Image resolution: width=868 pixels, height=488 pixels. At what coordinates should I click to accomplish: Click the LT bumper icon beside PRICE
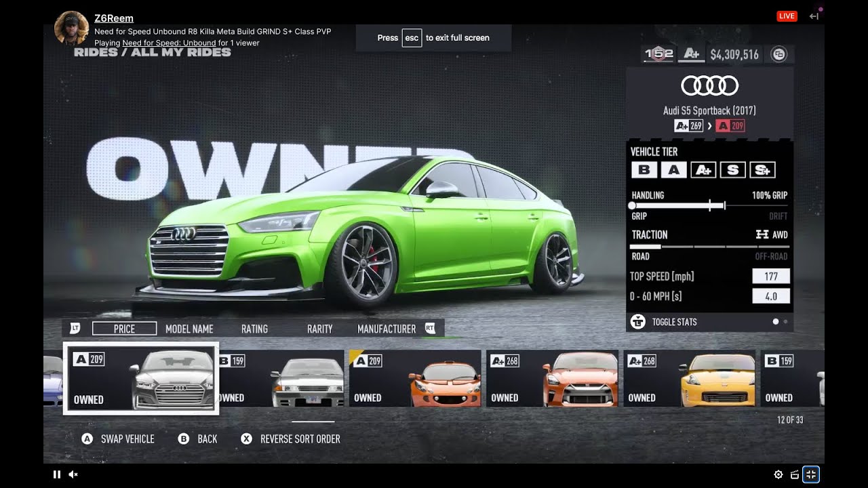pos(75,328)
